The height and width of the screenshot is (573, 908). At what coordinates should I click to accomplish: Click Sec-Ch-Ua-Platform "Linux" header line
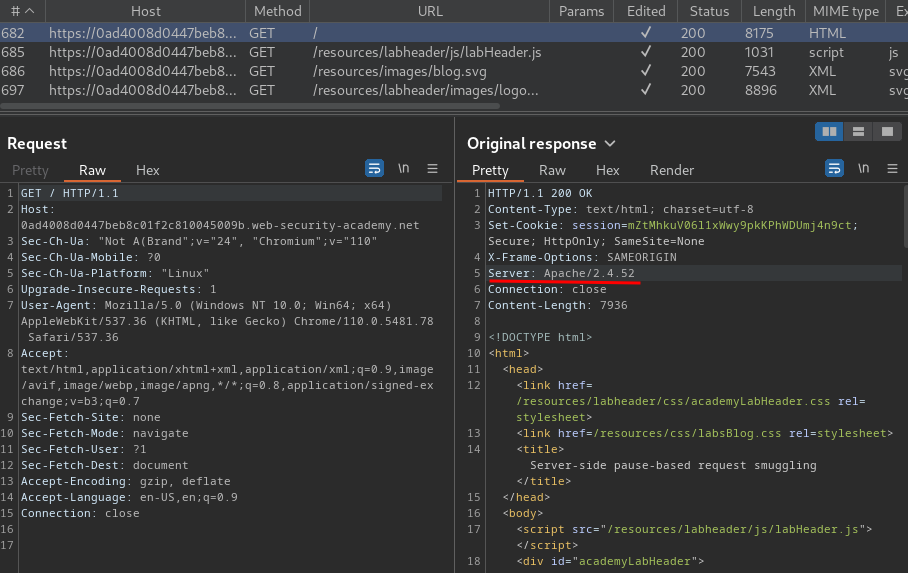point(115,273)
